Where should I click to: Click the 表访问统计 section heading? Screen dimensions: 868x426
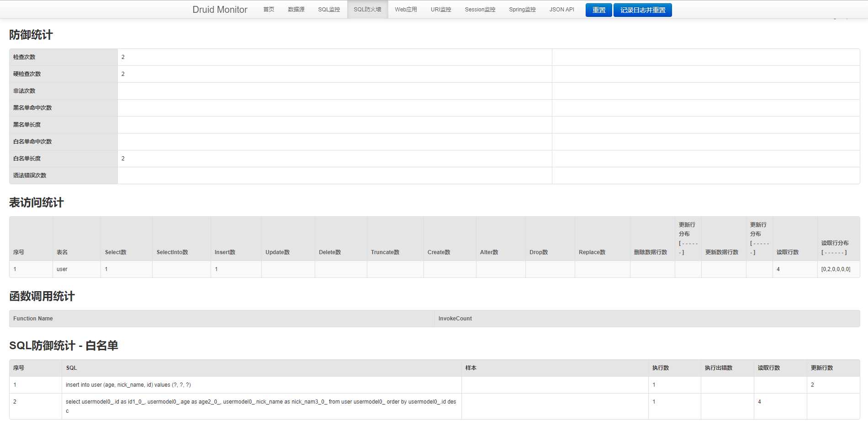(x=37, y=202)
